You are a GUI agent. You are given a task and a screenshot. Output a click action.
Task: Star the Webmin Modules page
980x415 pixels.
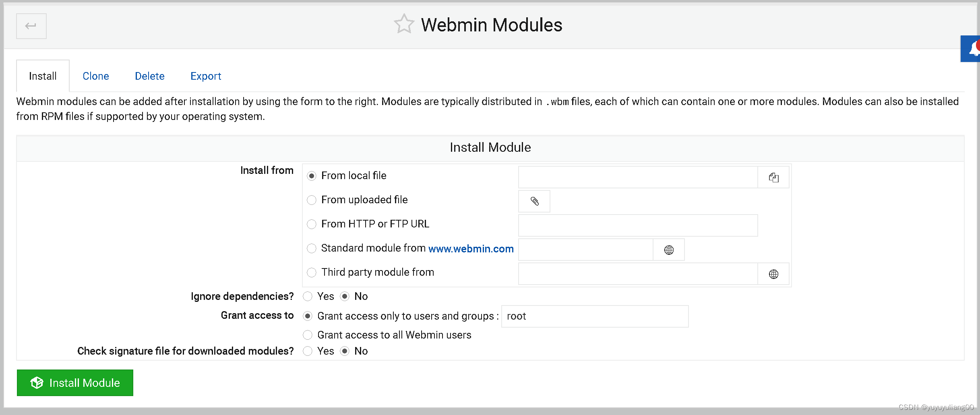click(x=404, y=24)
